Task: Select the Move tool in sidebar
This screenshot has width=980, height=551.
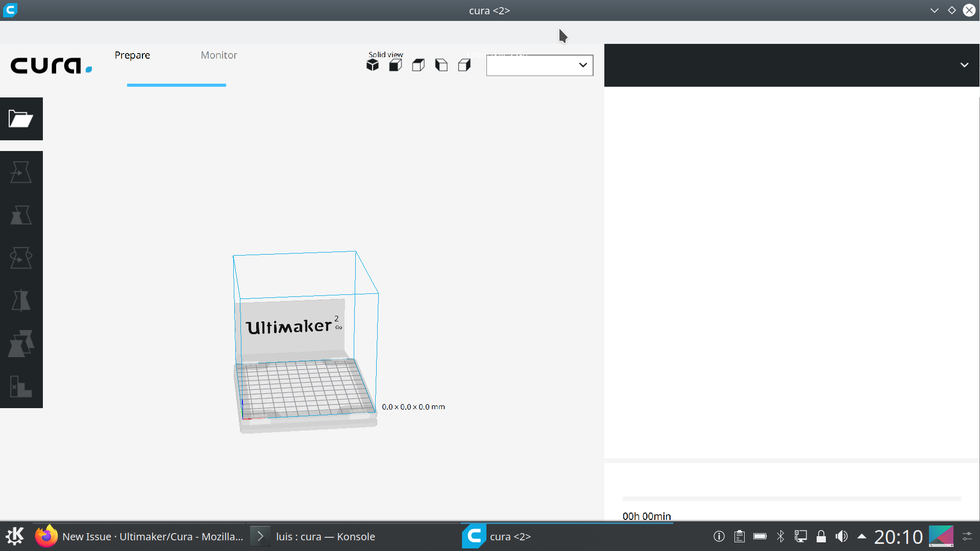Action: [x=21, y=172]
